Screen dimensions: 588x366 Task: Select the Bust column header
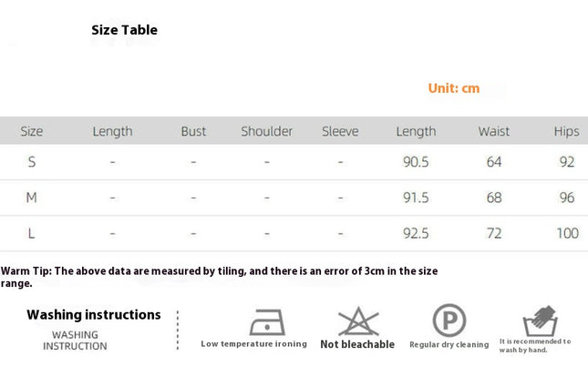[x=193, y=131]
